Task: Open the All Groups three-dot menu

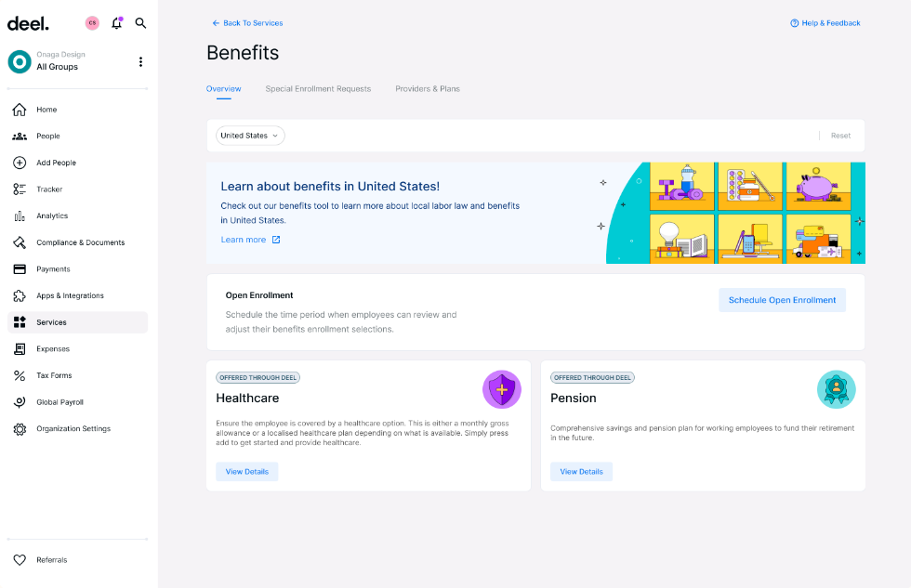Action: coord(140,62)
